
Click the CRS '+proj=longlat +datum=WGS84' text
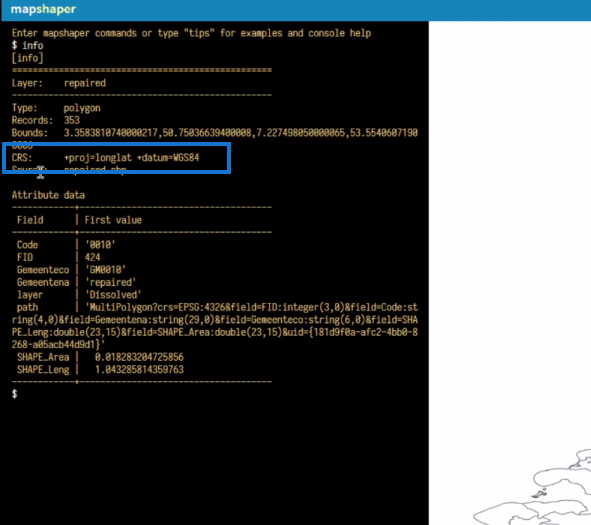[132, 158]
